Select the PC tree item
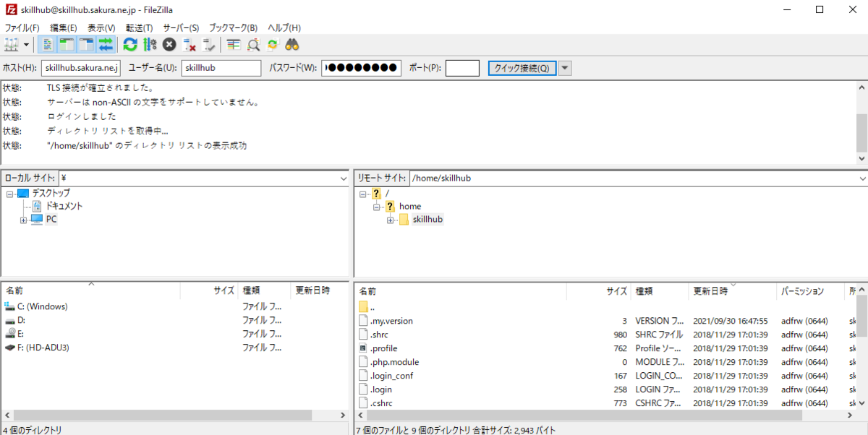The width and height of the screenshot is (868, 435). pyautogui.click(x=51, y=220)
